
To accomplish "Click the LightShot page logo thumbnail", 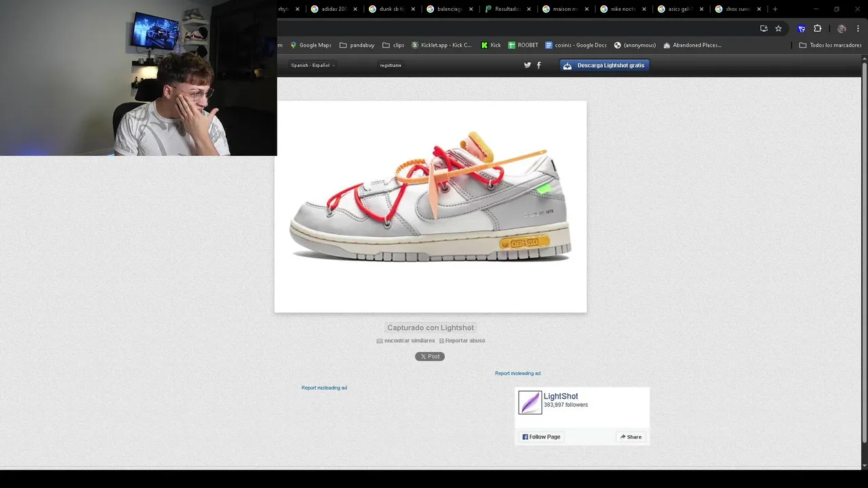I will (x=530, y=403).
